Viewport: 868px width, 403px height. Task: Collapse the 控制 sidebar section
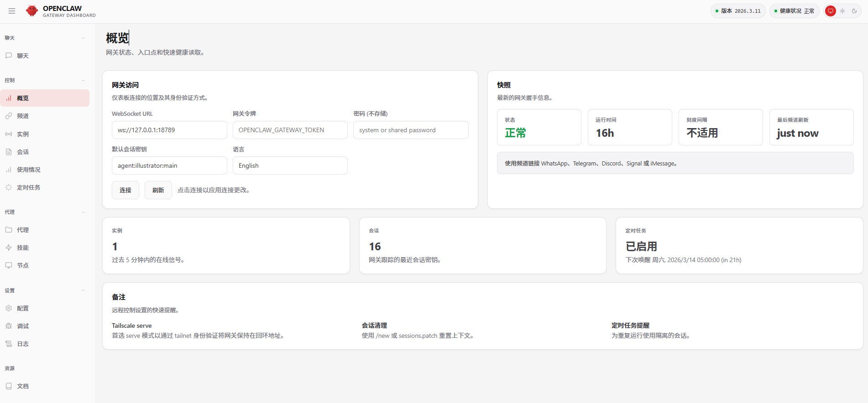(83, 80)
